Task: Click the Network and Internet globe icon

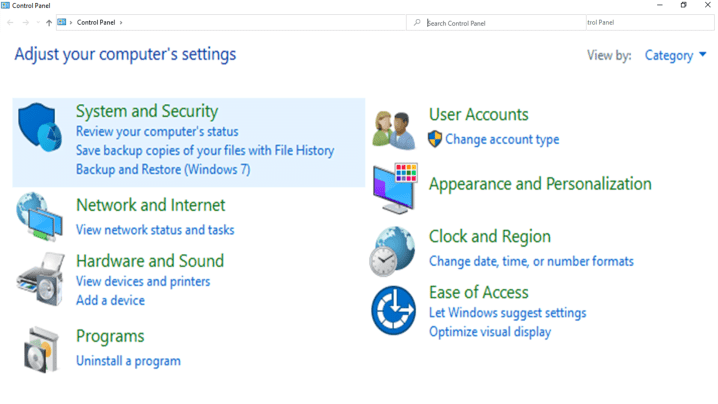Action: pos(40,216)
